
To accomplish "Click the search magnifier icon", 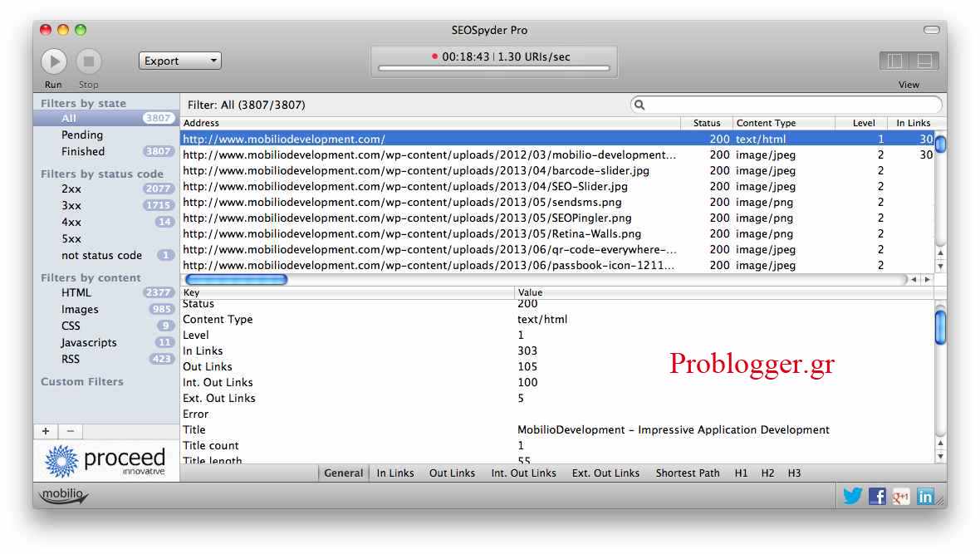I will (639, 105).
